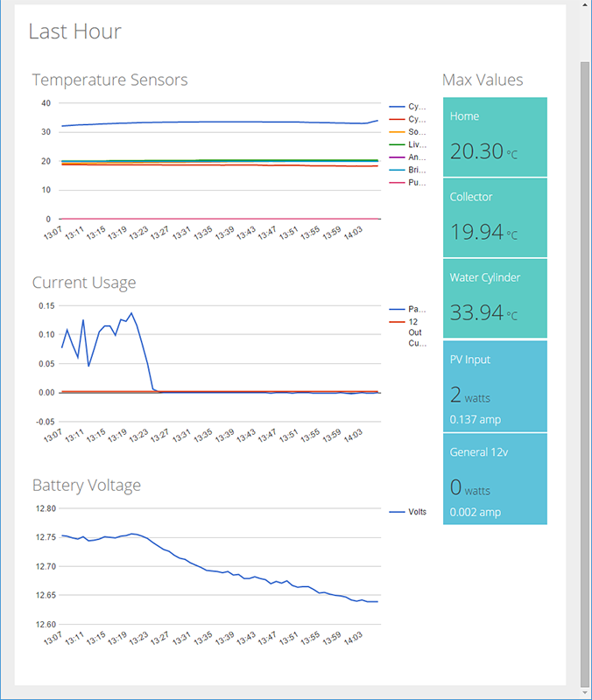592x700 pixels.
Task: Open the Home max value card
Action: (x=495, y=137)
